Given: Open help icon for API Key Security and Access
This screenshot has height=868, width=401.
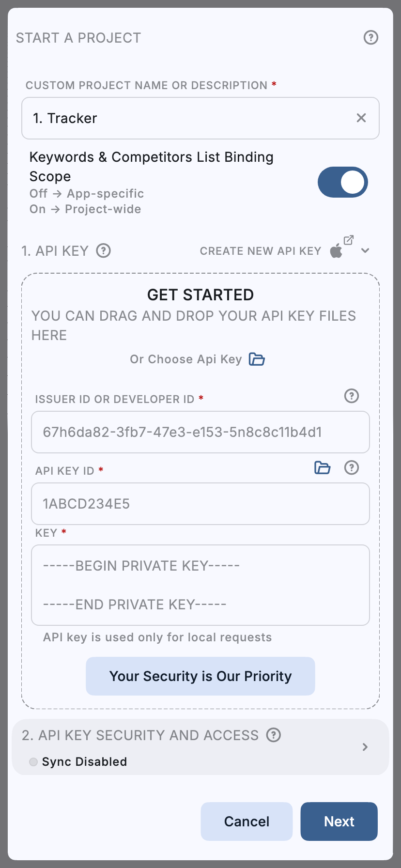Looking at the screenshot, I should [x=274, y=735].
